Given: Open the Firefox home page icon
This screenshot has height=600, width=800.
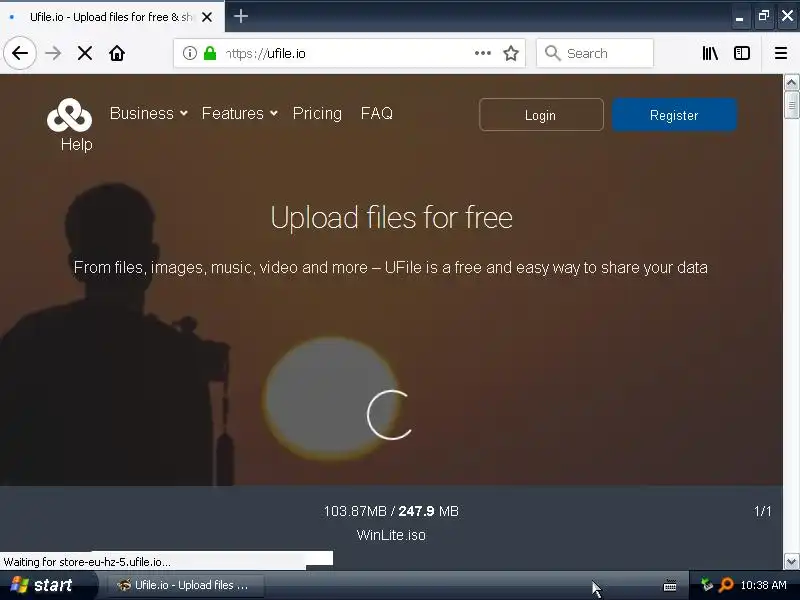Looking at the screenshot, I should click(x=117, y=53).
